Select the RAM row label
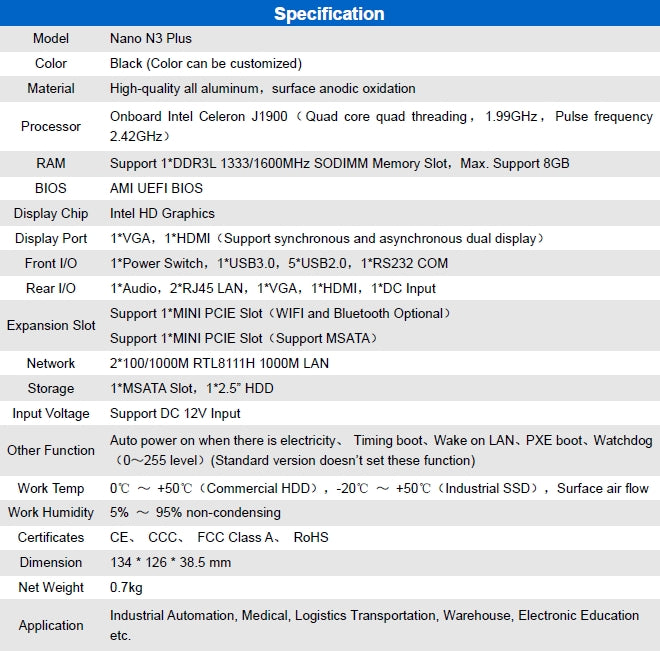The image size is (660, 651). (51, 163)
